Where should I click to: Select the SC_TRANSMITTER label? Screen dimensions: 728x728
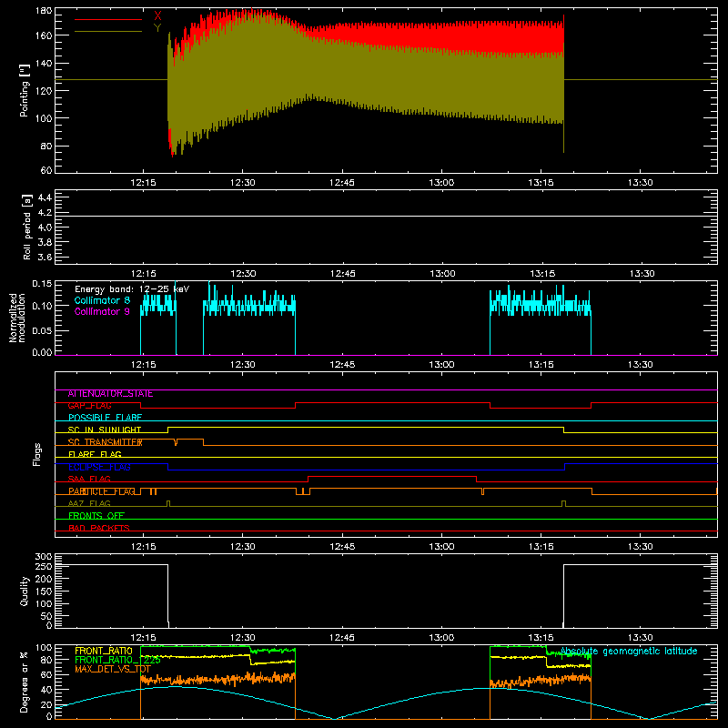point(105,442)
